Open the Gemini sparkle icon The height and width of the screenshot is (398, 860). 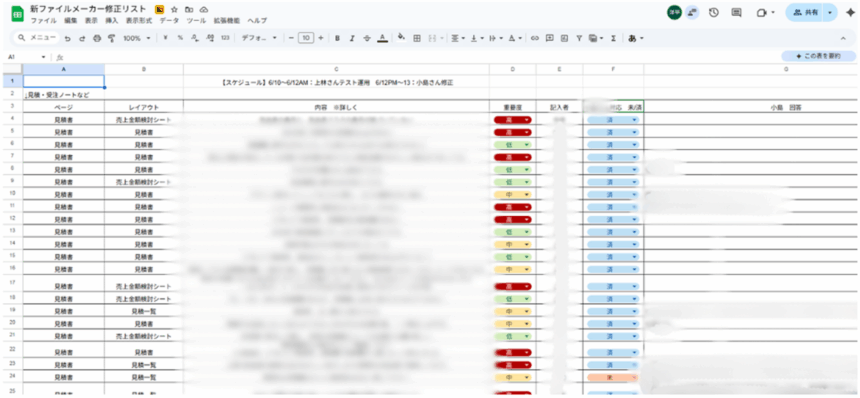[850, 13]
